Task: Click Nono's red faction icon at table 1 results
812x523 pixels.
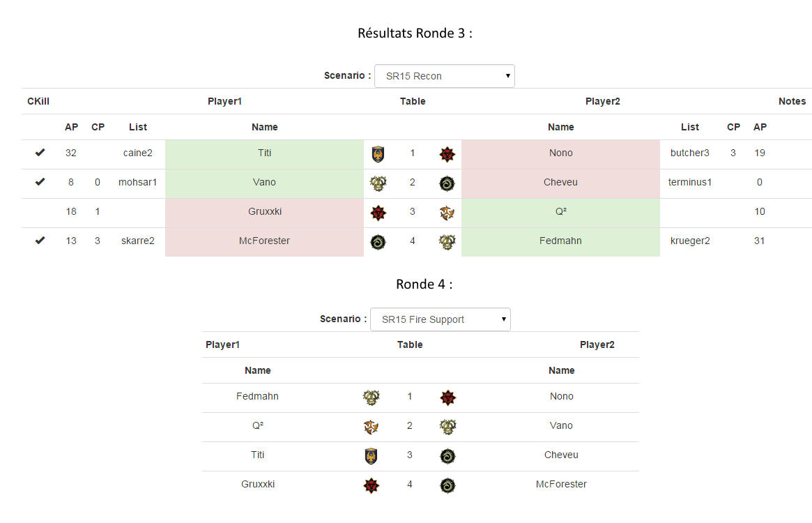Action: coord(447,154)
